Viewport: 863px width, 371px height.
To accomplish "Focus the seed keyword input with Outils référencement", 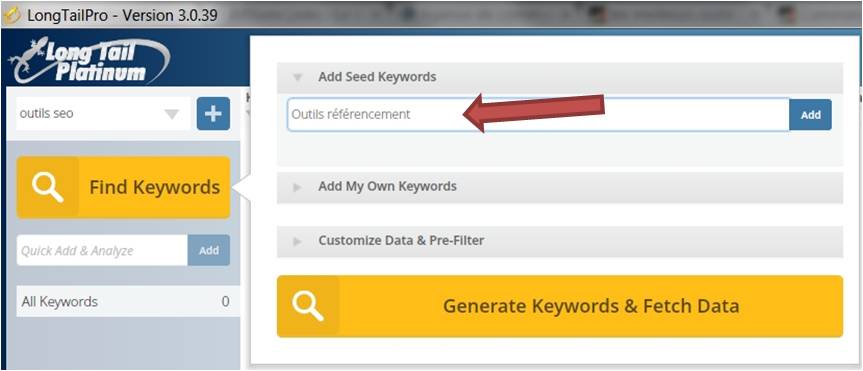I will (538, 114).
